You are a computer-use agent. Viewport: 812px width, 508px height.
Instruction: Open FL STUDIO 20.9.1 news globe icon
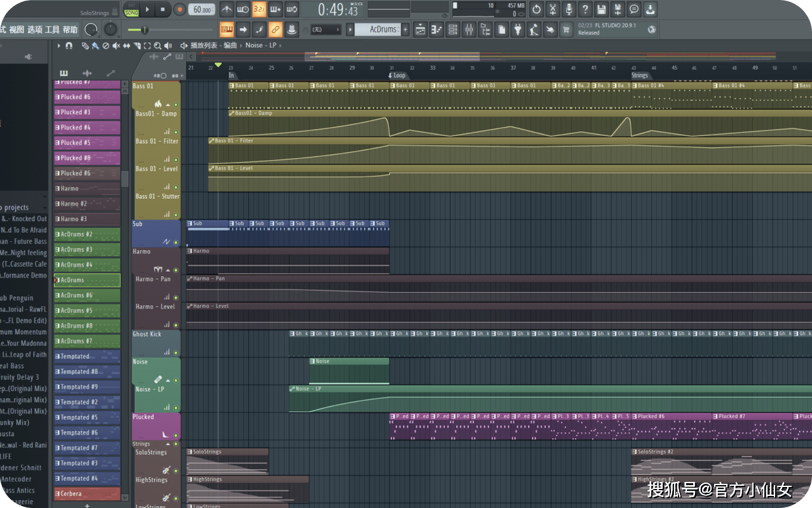point(651,29)
